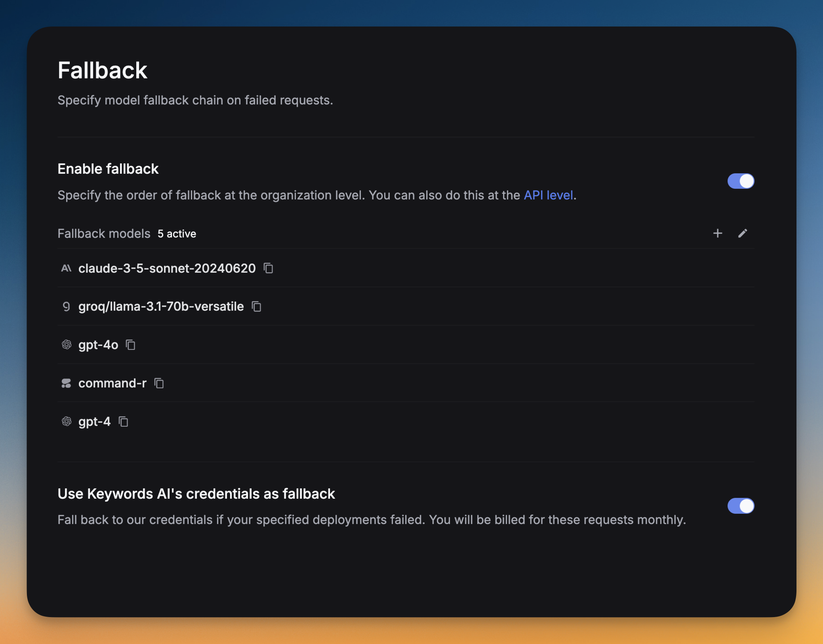Add a new fallback model with plus icon
The width and height of the screenshot is (823, 644).
[x=717, y=233]
